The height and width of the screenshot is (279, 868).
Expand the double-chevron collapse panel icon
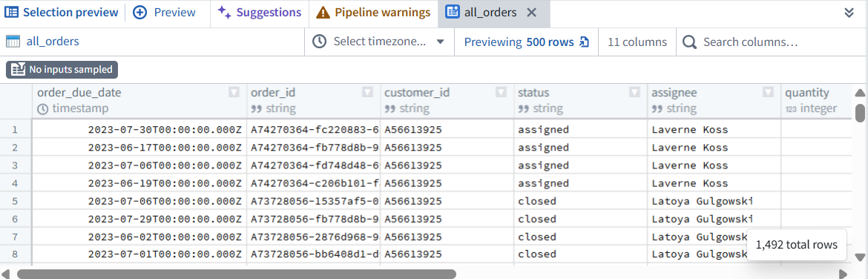click(x=849, y=13)
